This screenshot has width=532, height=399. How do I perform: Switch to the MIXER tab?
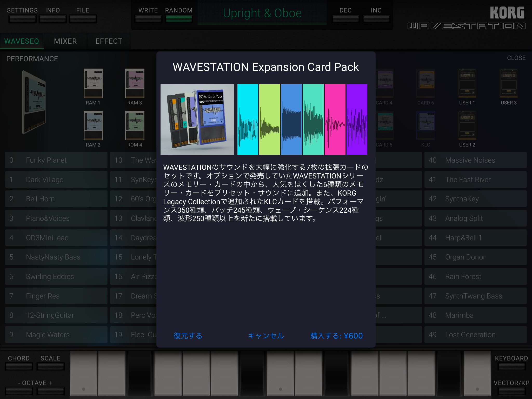[65, 41]
